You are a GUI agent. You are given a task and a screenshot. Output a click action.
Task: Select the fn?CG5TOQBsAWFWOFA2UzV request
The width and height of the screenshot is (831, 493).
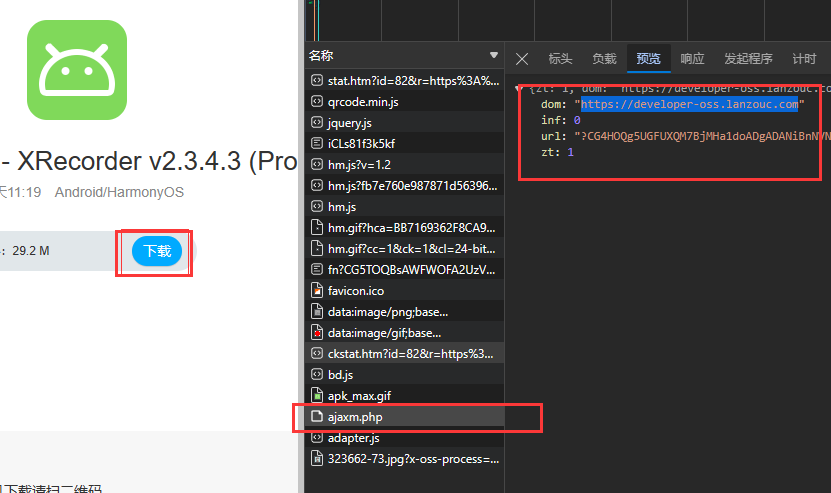click(x=405, y=270)
